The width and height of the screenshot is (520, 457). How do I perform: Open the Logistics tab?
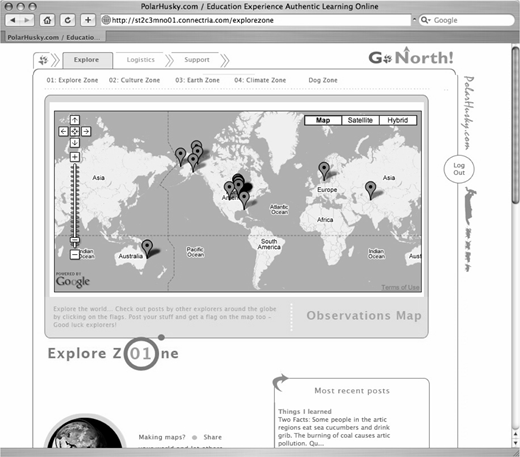coord(141,60)
